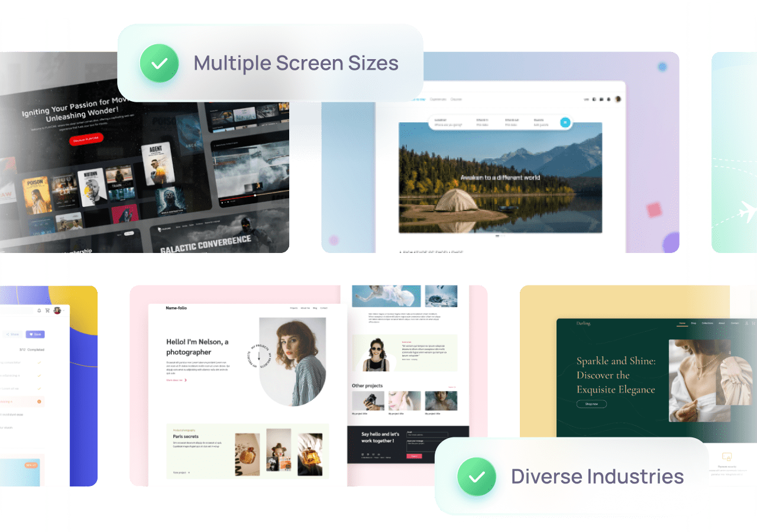
Task: Click the "Hello! I'm Nelson, a photographer" heading
Action: (198, 347)
